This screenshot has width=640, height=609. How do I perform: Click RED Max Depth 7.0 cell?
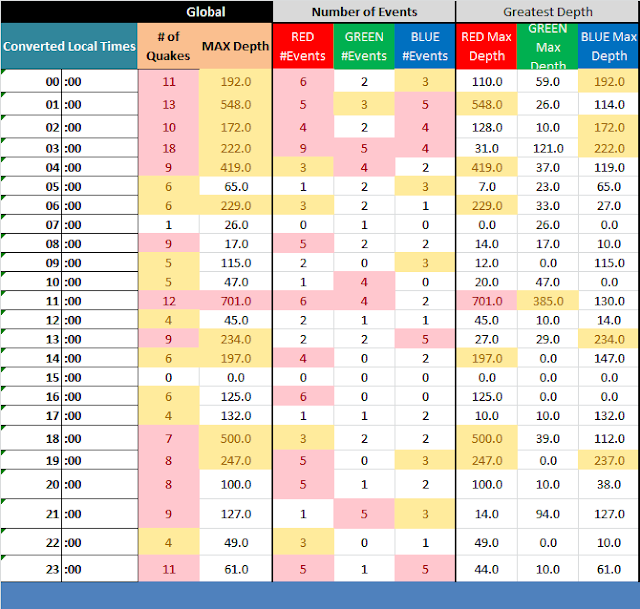click(486, 187)
